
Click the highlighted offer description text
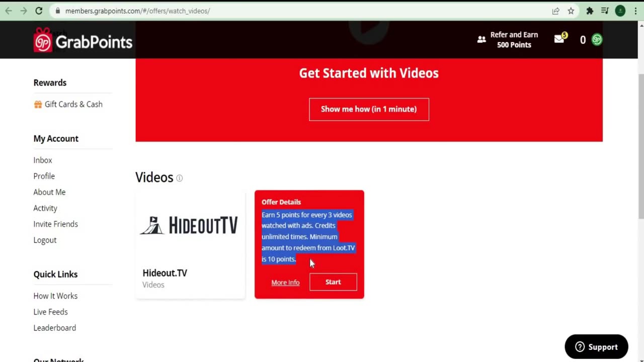pos(308,237)
